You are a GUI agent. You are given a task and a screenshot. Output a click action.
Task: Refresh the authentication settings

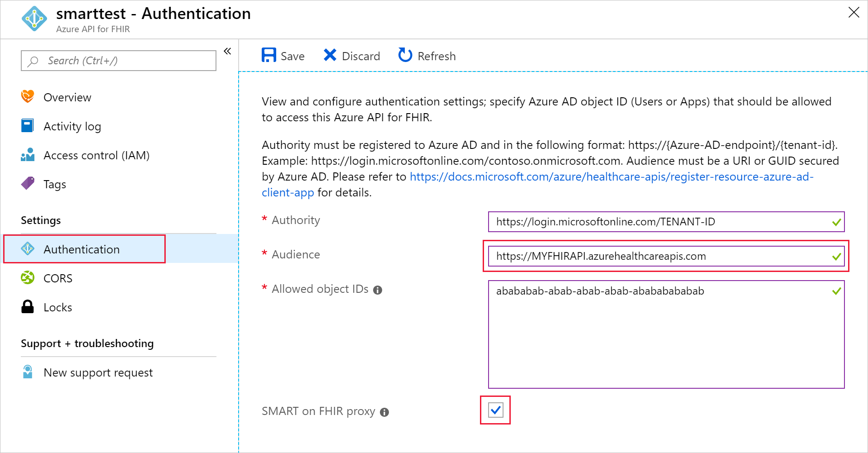(x=426, y=55)
